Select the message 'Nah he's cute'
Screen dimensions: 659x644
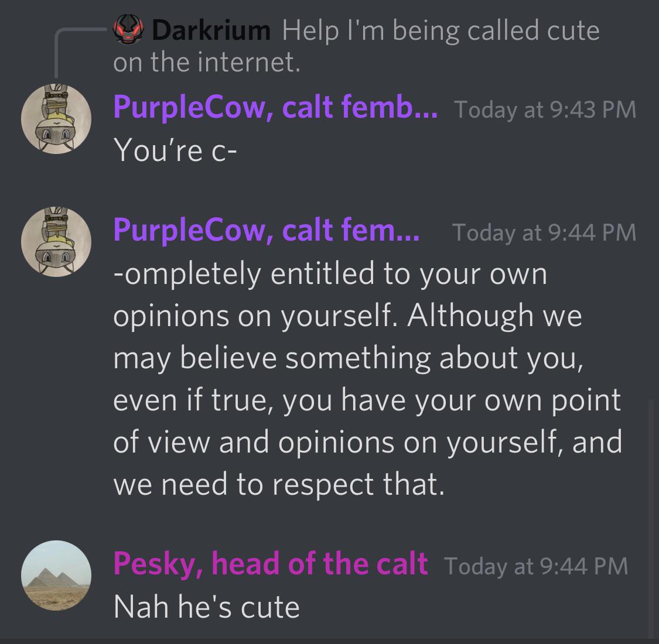tap(206, 607)
